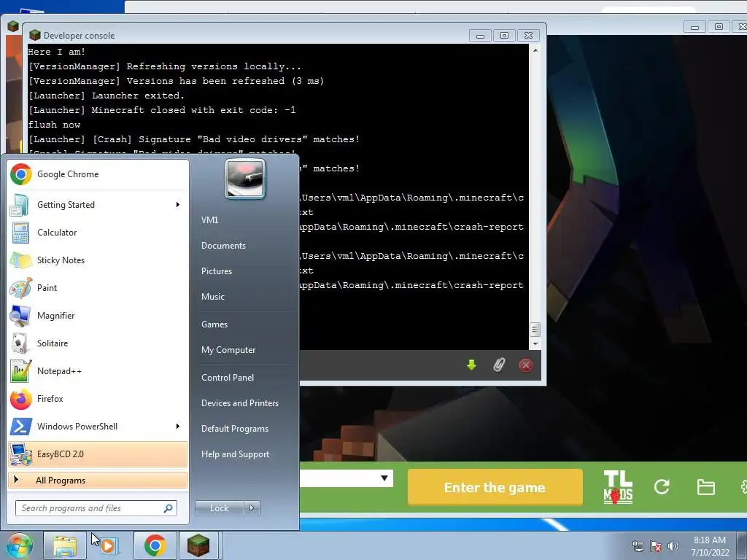Open Chrome from the taskbar
The image size is (747, 560).
[x=155, y=545]
